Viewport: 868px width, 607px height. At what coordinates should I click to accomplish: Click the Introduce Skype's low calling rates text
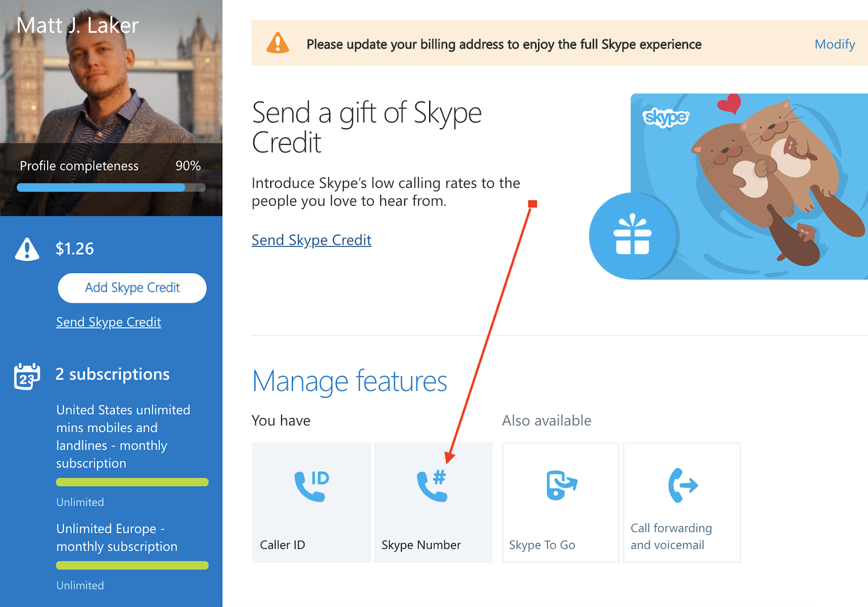pos(386,192)
